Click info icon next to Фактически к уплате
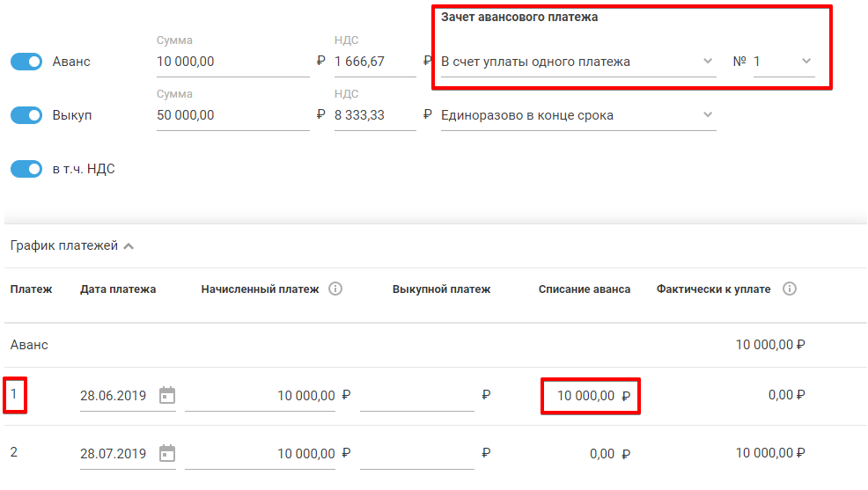 click(790, 289)
